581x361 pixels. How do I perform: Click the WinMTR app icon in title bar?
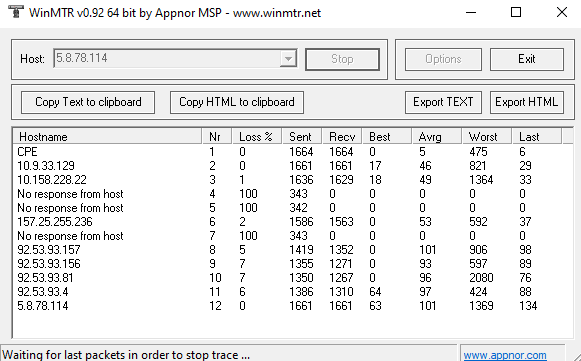pyautogui.click(x=15, y=12)
